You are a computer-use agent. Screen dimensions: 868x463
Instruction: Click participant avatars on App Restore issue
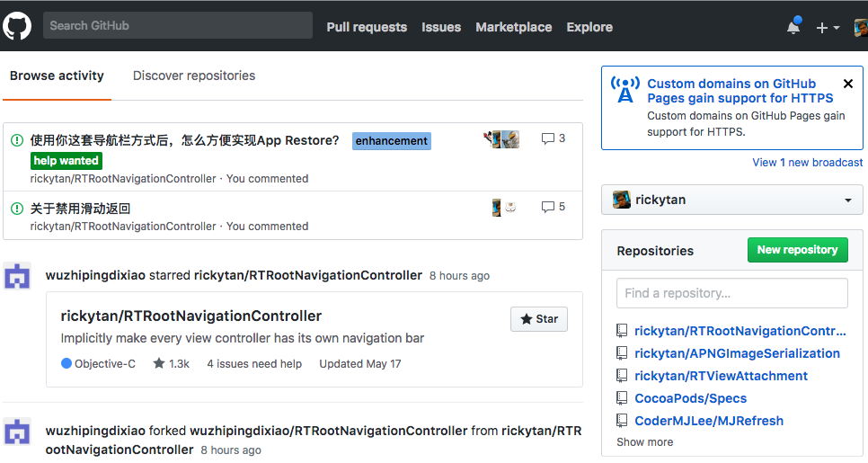(502, 139)
